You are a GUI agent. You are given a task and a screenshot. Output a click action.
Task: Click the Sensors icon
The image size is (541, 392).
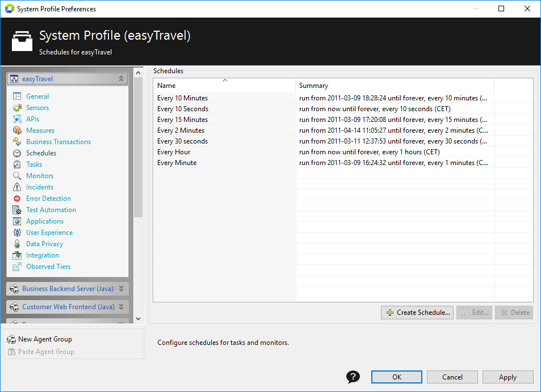coord(17,108)
